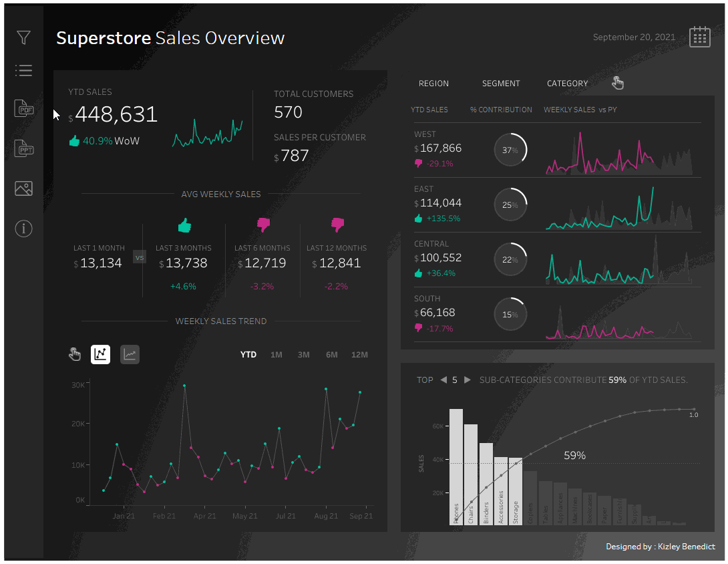728x564 pixels.
Task: Click the Phones bar in Pareto chart
Action: tap(456, 467)
